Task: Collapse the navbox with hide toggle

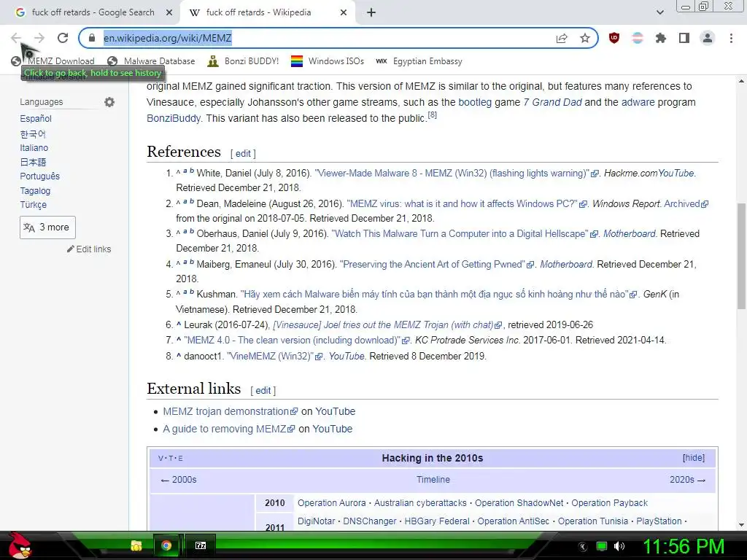Action: (x=694, y=458)
